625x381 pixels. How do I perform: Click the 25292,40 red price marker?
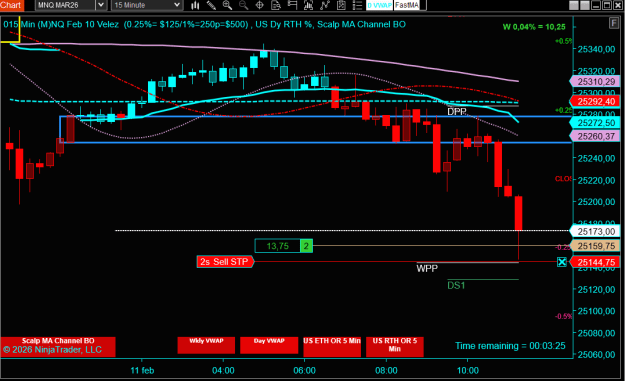coord(596,102)
